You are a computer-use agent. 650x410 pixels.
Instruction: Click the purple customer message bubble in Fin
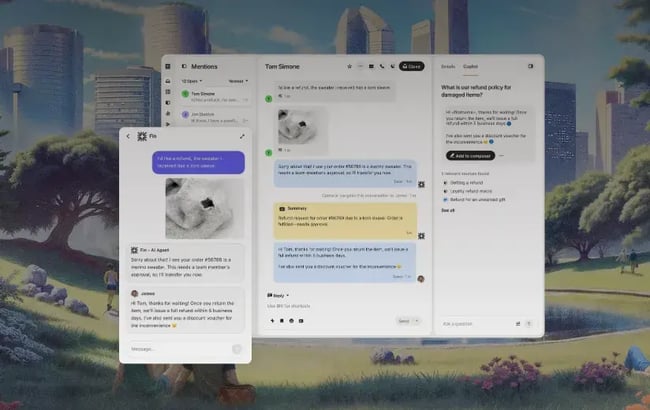point(198,162)
